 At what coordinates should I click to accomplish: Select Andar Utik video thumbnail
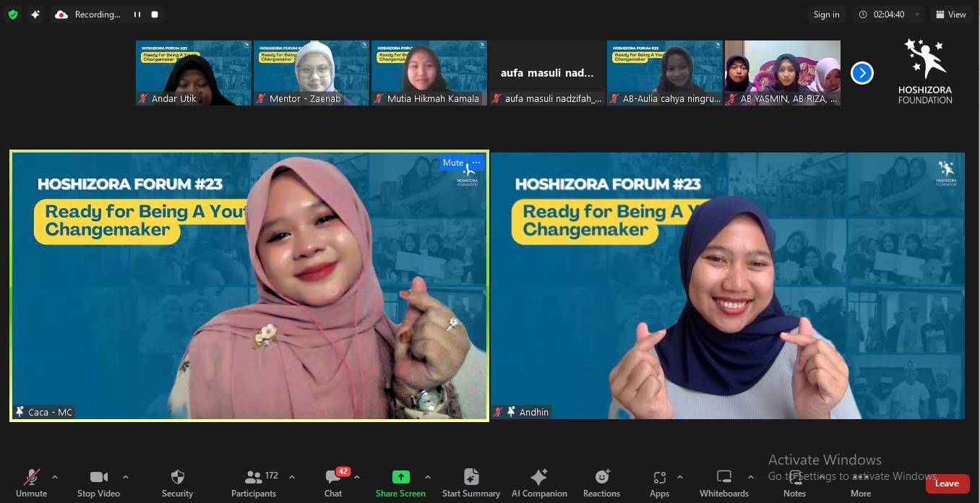click(x=194, y=73)
